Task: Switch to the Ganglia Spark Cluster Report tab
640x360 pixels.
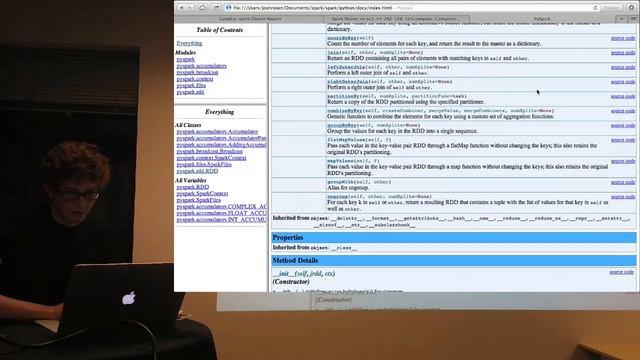Action: [250, 19]
